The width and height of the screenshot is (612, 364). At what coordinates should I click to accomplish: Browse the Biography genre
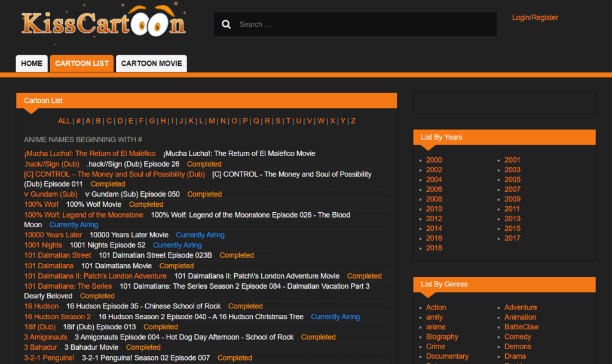tap(442, 337)
